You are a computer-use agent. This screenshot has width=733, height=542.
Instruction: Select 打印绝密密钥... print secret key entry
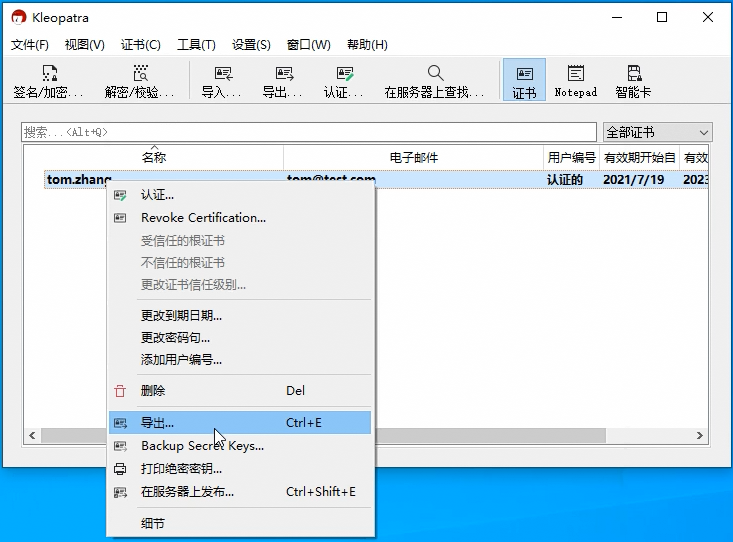click(x=240, y=469)
